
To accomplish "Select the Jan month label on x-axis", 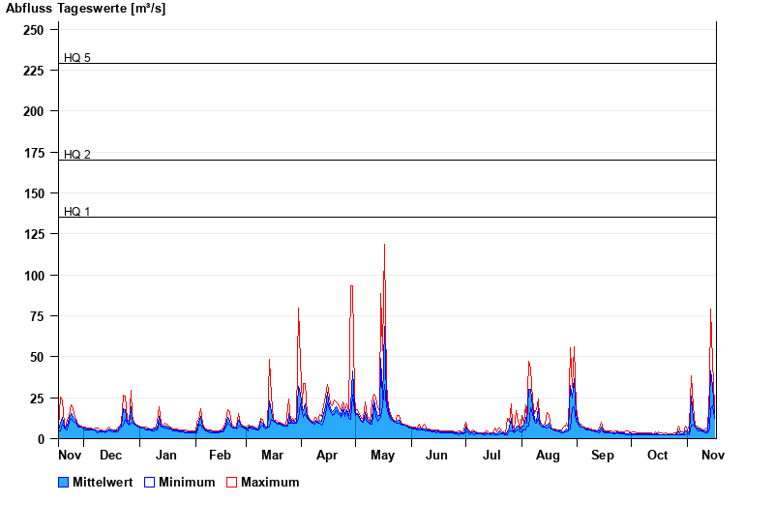I will tap(166, 455).
